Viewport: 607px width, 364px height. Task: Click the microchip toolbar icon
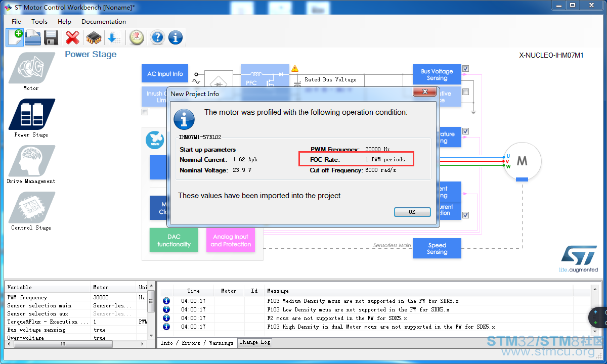tap(94, 37)
